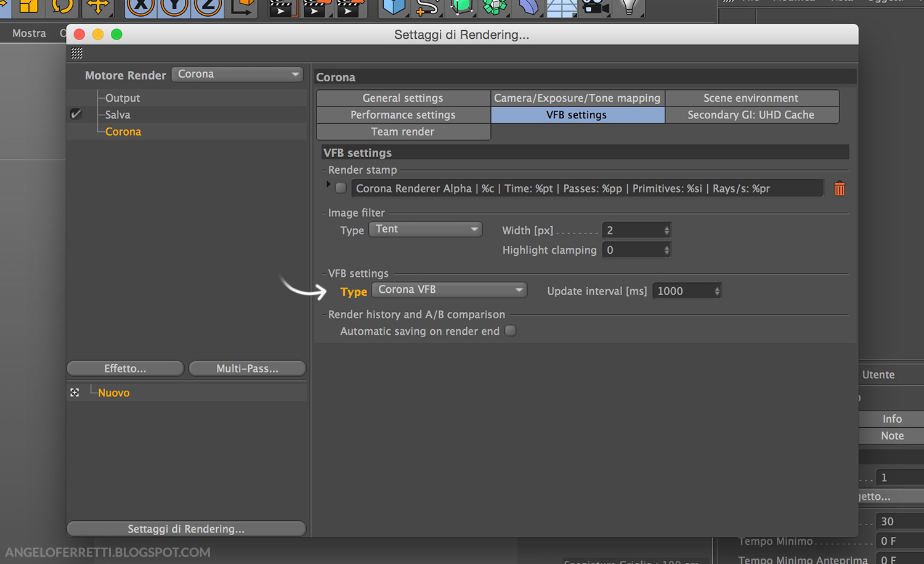
Task: Enable Automatic saving on render end
Action: pos(510,331)
